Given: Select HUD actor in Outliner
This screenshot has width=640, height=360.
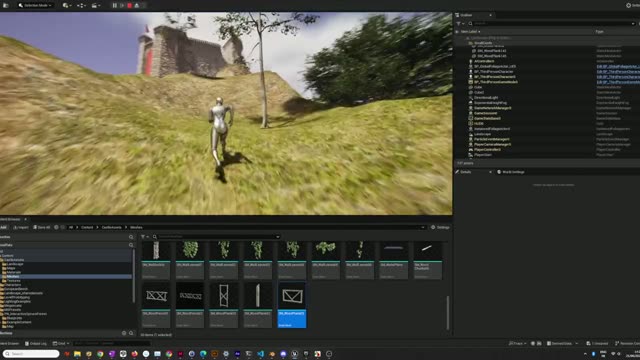Looking at the screenshot, I should (x=478, y=124).
